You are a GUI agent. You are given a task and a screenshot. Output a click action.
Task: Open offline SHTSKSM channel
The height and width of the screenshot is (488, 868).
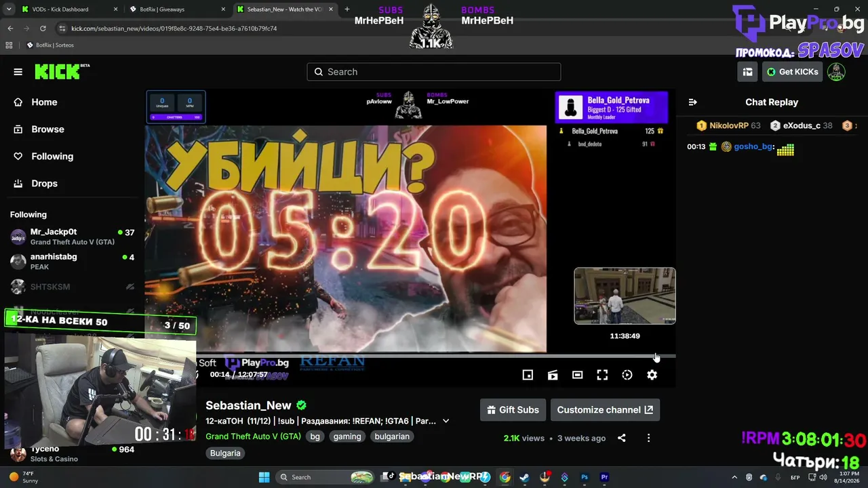(x=72, y=287)
